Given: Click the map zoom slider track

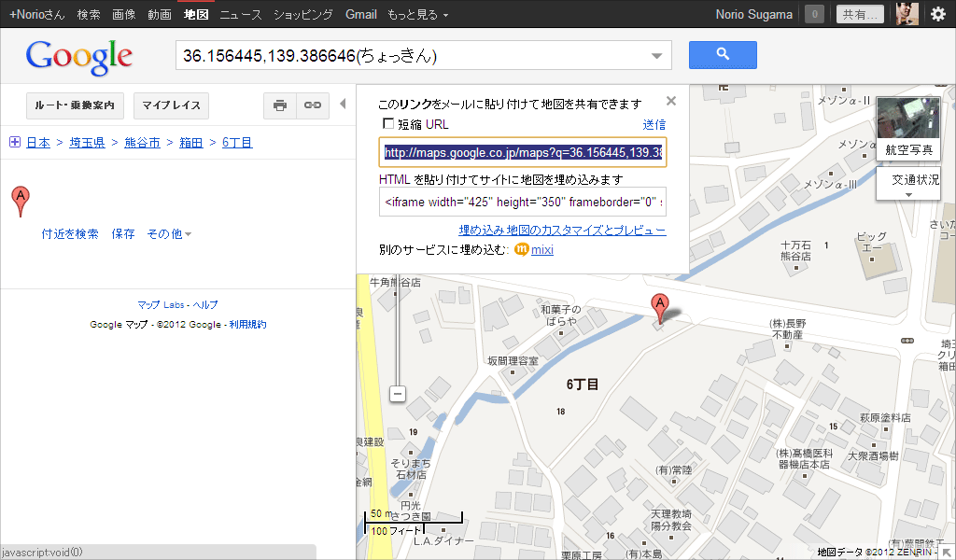Looking at the screenshot, I should (398, 332).
